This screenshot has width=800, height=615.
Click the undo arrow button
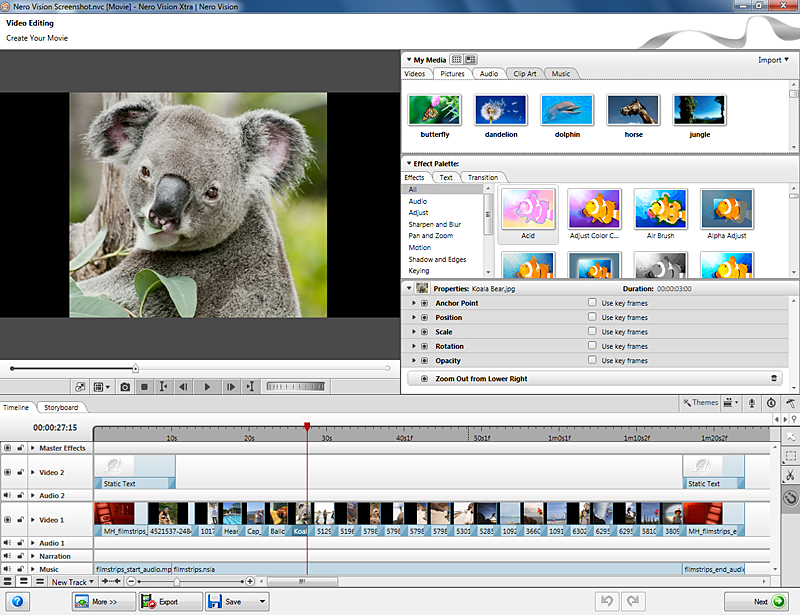tap(606, 601)
